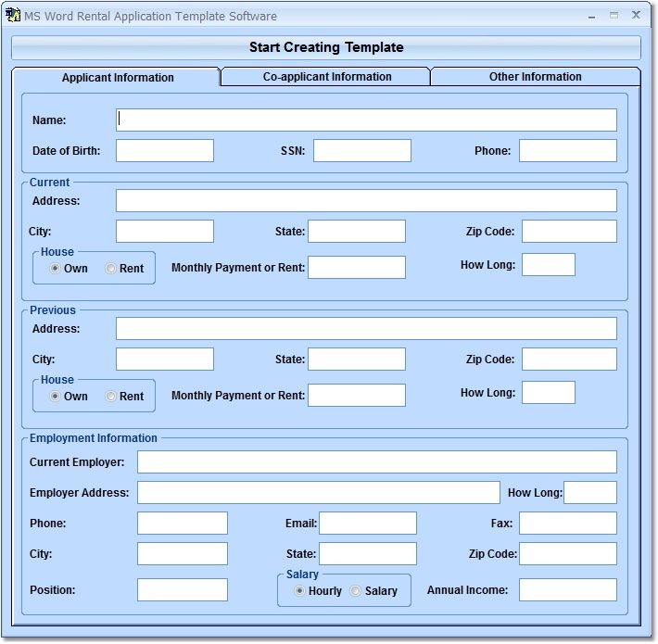Screen dimensions: 658x644
Task: Focus Current Monthly Payment or Rent field
Action: 357,267
